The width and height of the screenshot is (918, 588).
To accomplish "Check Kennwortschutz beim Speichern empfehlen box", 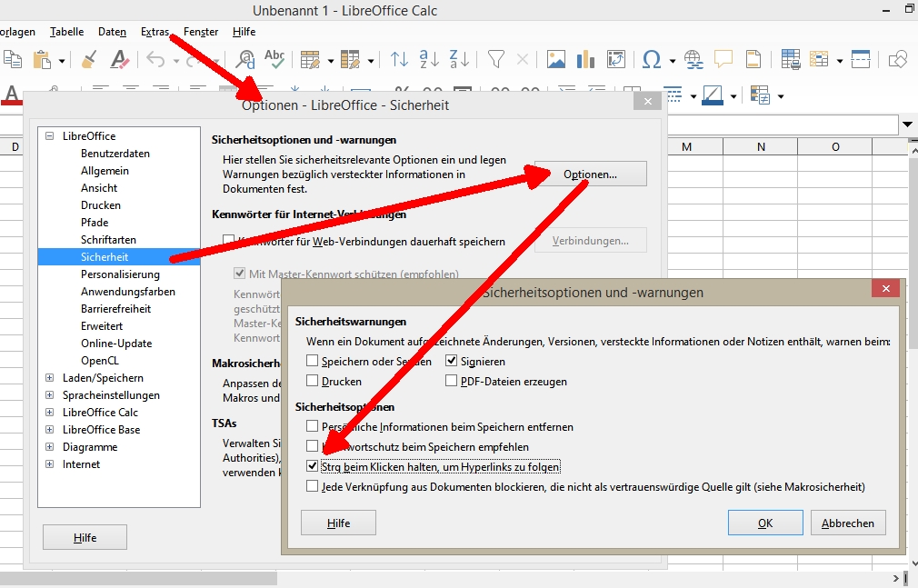I will [312, 446].
